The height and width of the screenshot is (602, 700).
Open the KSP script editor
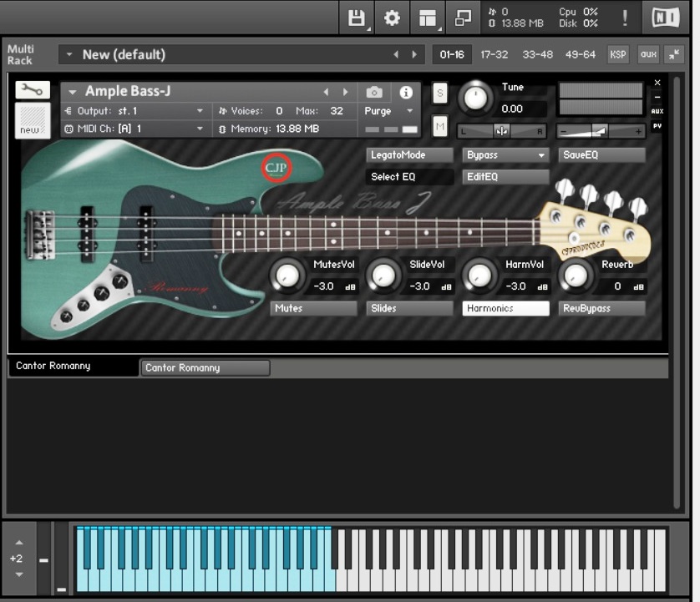[618, 54]
